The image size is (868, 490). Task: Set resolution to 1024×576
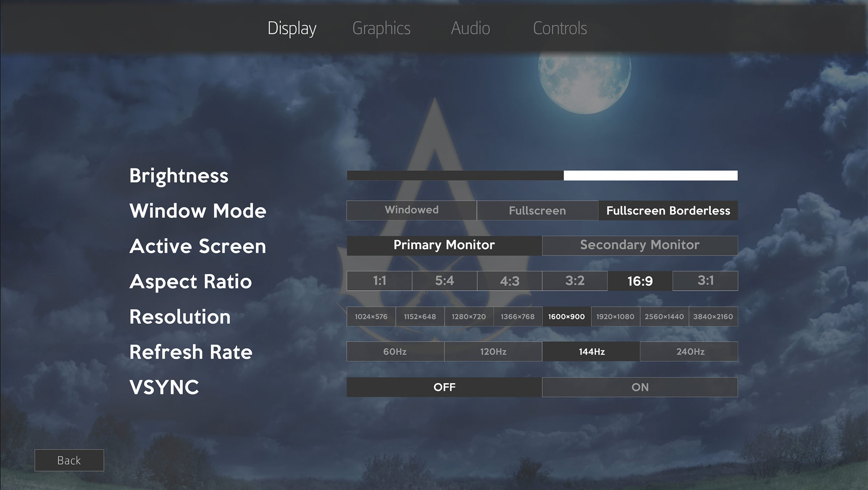tap(371, 316)
